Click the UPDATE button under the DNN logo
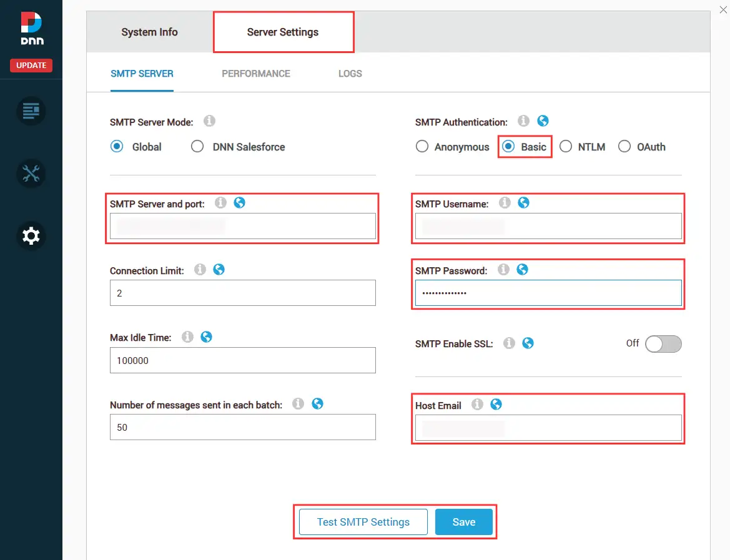 [x=31, y=65]
